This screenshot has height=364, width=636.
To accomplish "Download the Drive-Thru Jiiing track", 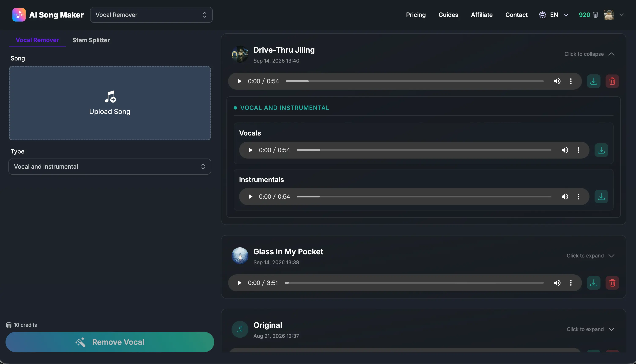I will pos(594,81).
